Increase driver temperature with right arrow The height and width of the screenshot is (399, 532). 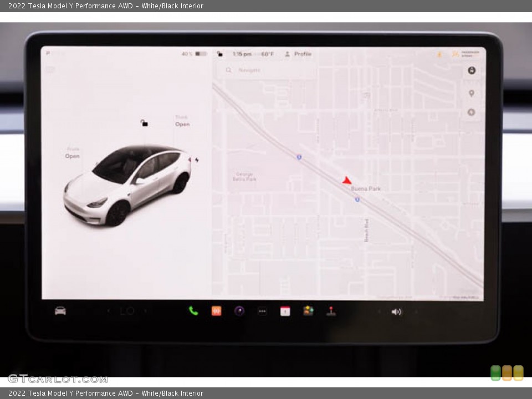[x=146, y=311]
